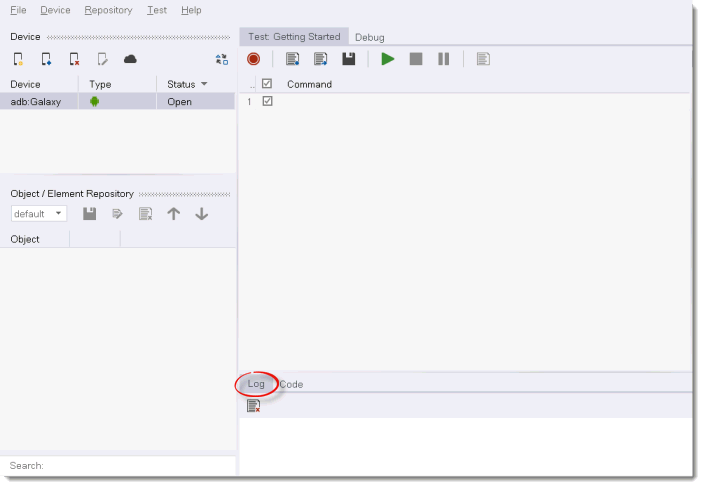
Task: Click the remove device red-x icon
Action: 74,60
